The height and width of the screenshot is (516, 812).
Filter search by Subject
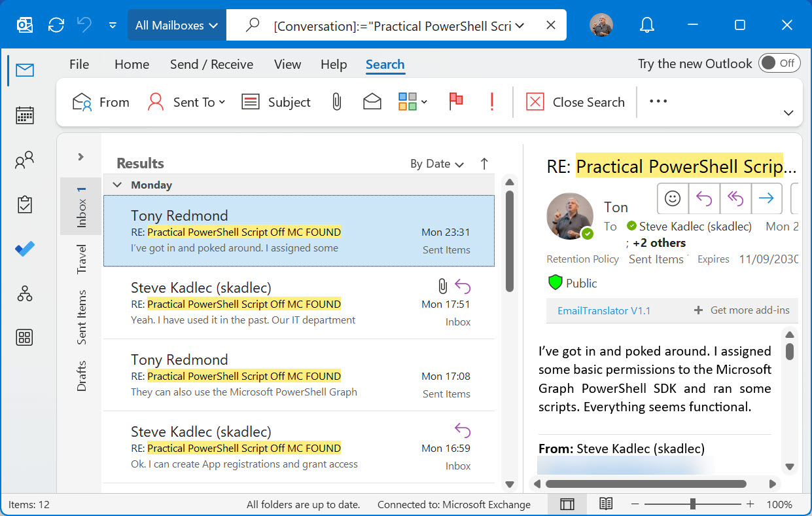coord(276,102)
